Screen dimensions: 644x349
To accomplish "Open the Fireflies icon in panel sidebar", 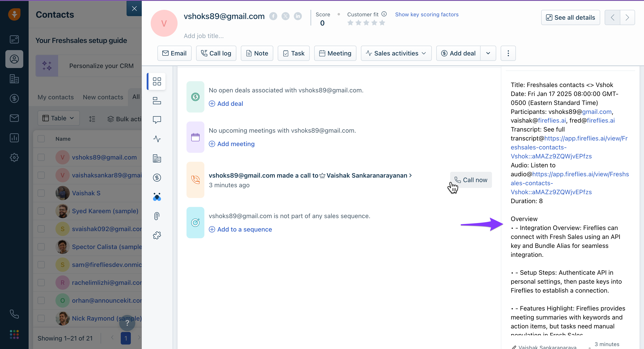I will coord(157,197).
